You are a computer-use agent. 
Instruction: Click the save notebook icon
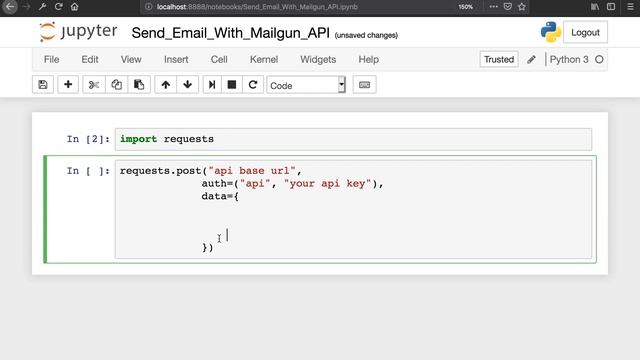[43, 85]
